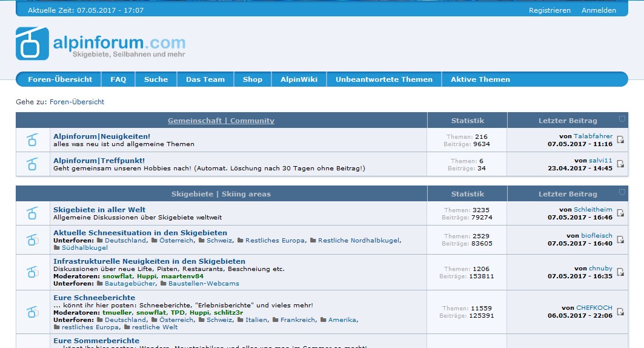
Task: Collapse the Skigebiete | Skiing areas category
Action: pos(622,192)
